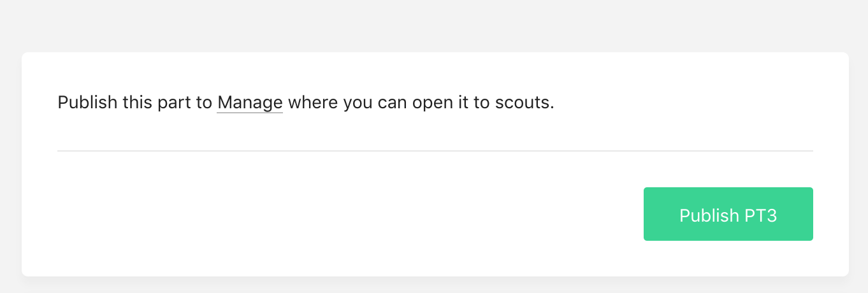Confirm publishing with the Publish PT3 button
This screenshot has width=868, height=293.
[728, 214]
